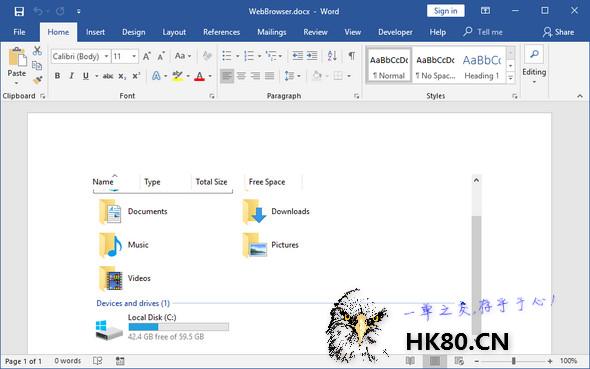Switch to Read Mode view icon
This screenshot has width=590, height=369.
pyautogui.click(x=410, y=361)
